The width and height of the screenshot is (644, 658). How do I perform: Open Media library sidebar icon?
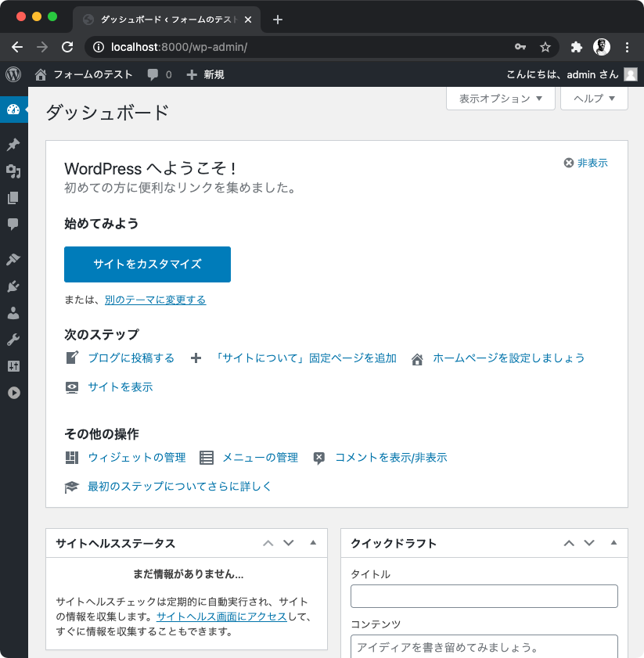13,171
